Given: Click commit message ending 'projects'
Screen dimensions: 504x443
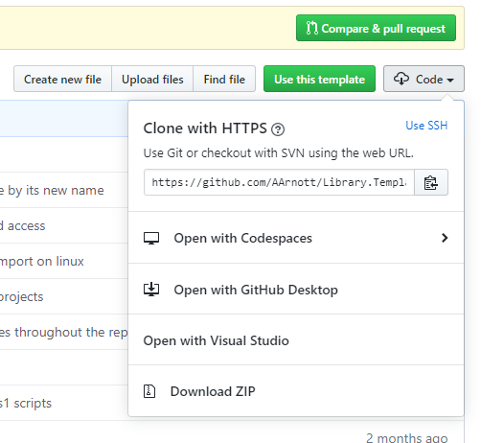Looking at the screenshot, I should tap(21, 296).
